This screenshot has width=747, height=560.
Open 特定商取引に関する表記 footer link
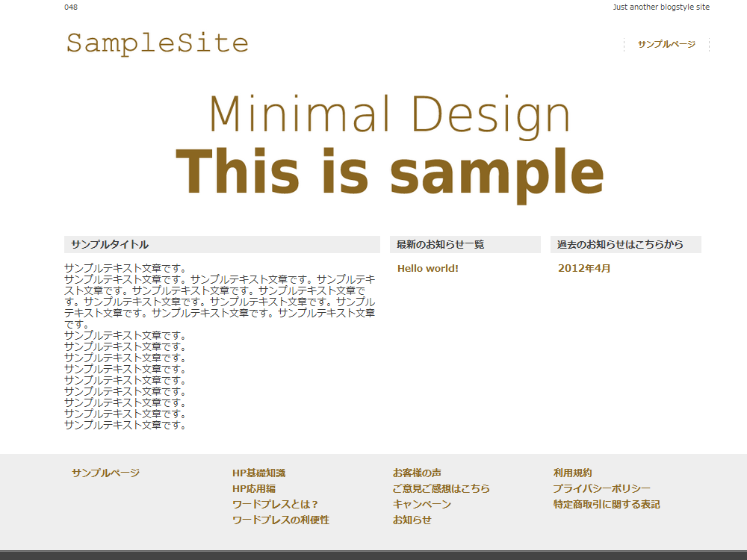pyautogui.click(x=607, y=504)
